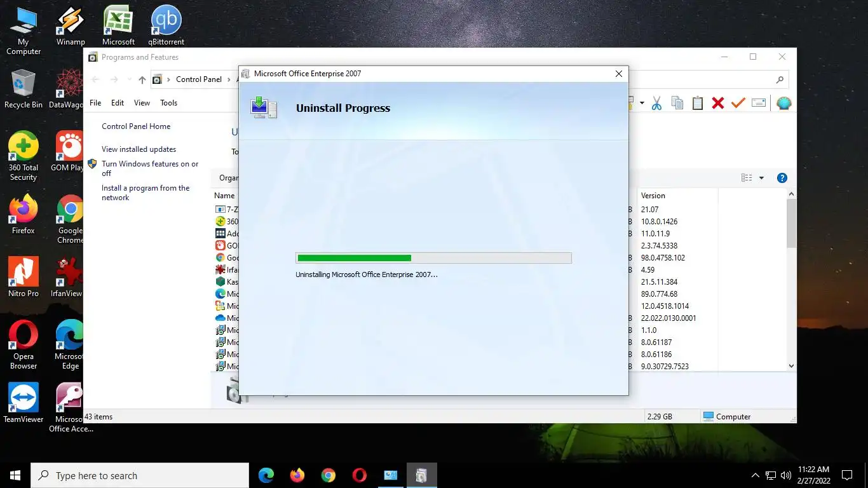This screenshot has width=868, height=488.
Task: Open the Winamp desktop shortcut
Action: [x=71, y=27]
